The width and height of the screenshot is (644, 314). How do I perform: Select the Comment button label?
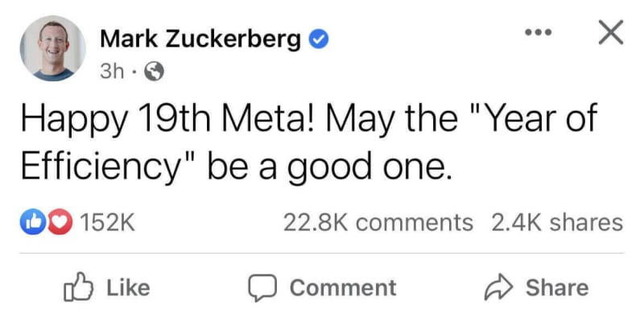(344, 287)
